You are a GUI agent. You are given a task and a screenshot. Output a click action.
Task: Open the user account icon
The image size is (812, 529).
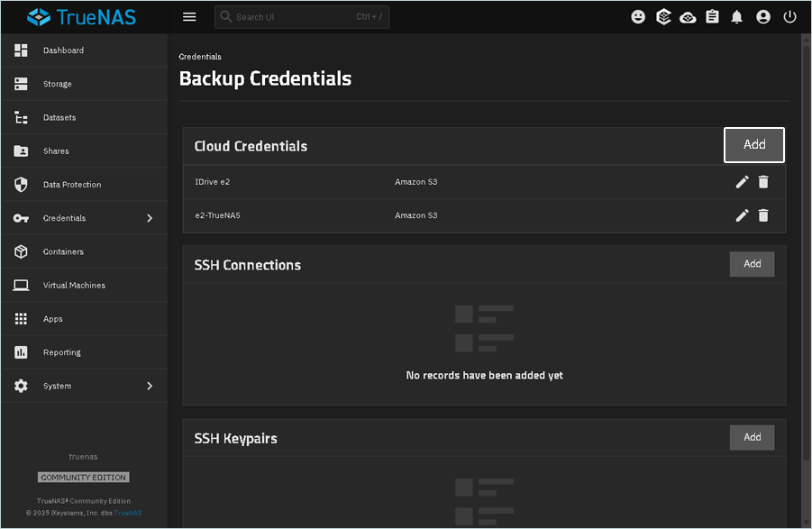click(763, 17)
